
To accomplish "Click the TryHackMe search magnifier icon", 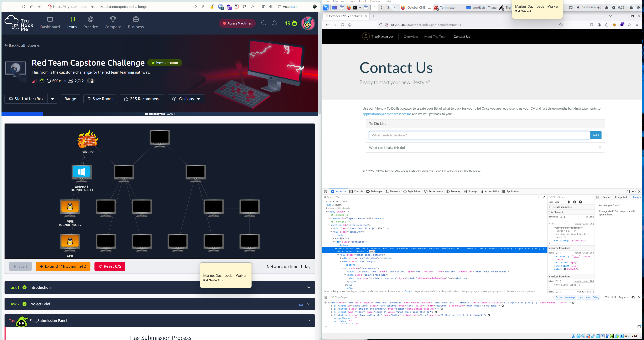I will tap(263, 23).
